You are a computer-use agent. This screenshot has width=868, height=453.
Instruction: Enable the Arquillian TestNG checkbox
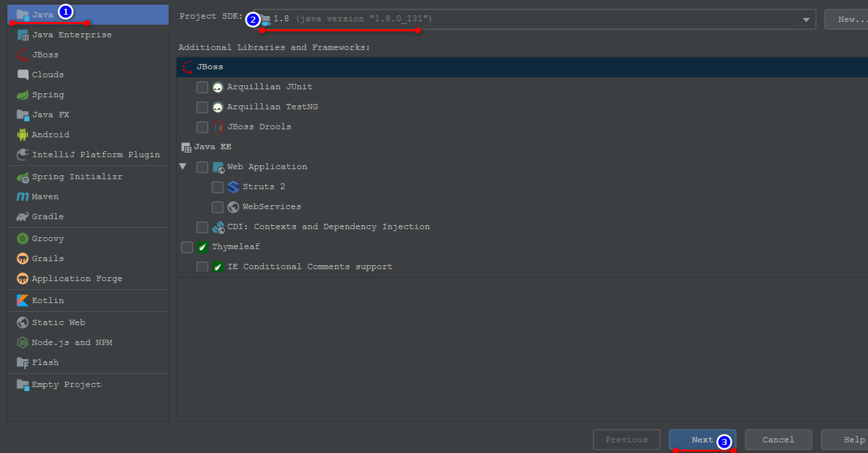(202, 107)
